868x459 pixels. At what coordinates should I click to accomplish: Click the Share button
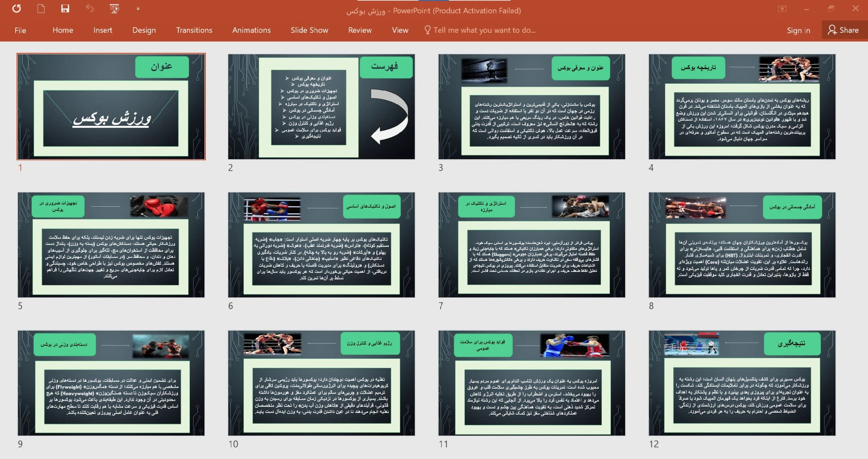point(843,30)
